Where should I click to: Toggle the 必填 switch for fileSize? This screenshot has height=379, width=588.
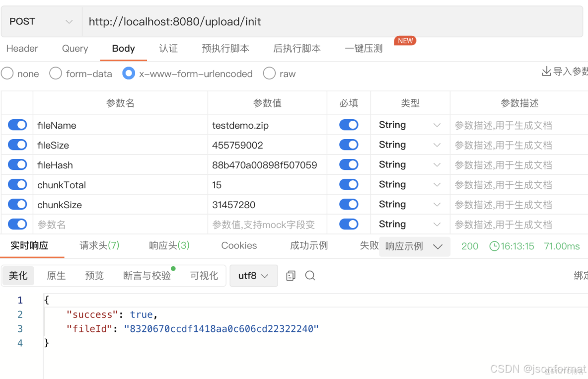point(349,145)
